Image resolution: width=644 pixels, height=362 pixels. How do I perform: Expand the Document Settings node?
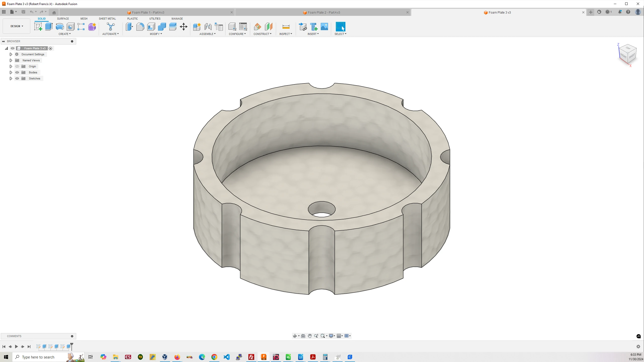click(11, 54)
